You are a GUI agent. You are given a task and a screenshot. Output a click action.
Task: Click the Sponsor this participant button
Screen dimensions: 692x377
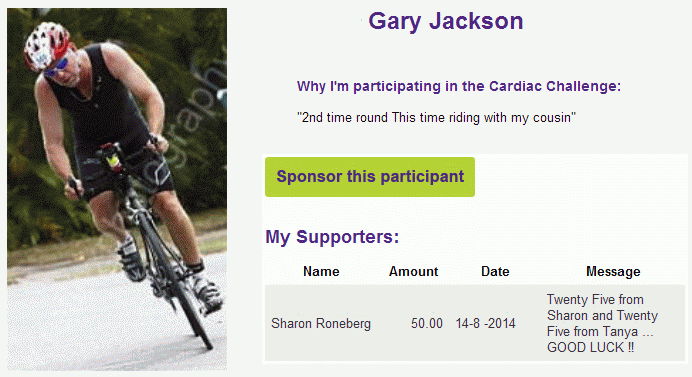click(x=370, y=177)
